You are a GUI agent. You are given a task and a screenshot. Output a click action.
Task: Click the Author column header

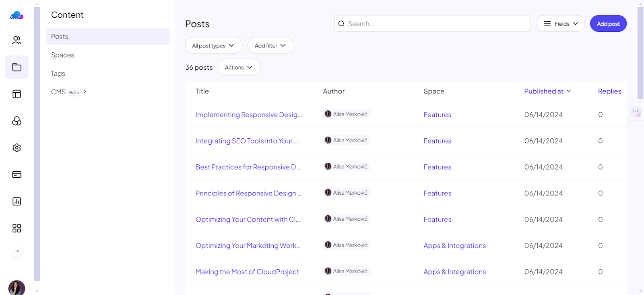[x=334, y=91]
